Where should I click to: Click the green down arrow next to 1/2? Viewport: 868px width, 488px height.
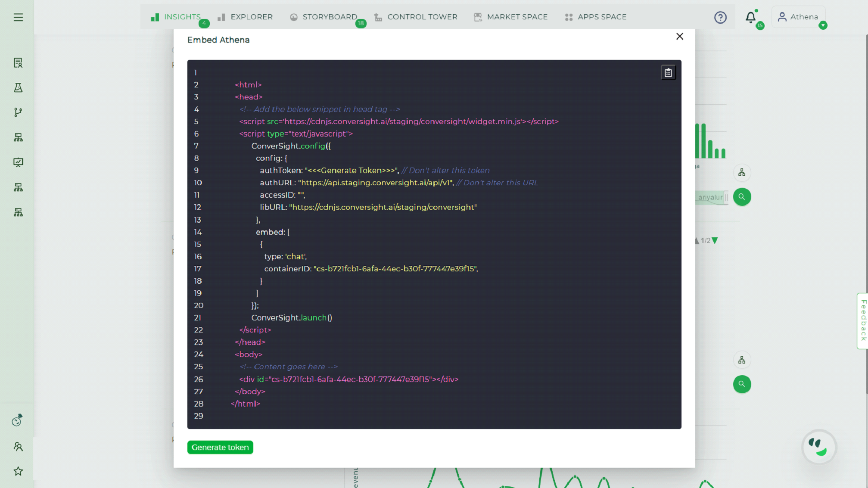coord(715,241)
